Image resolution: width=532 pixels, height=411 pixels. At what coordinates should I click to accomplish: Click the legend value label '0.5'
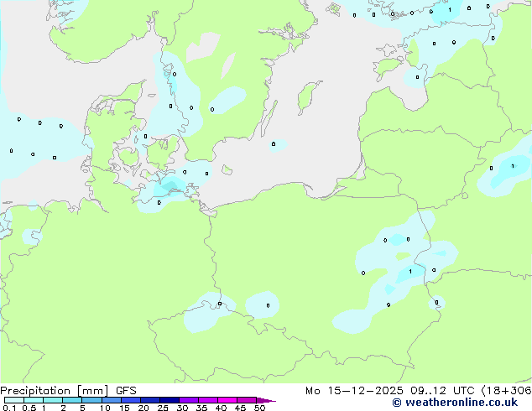(x=29, y=408)
